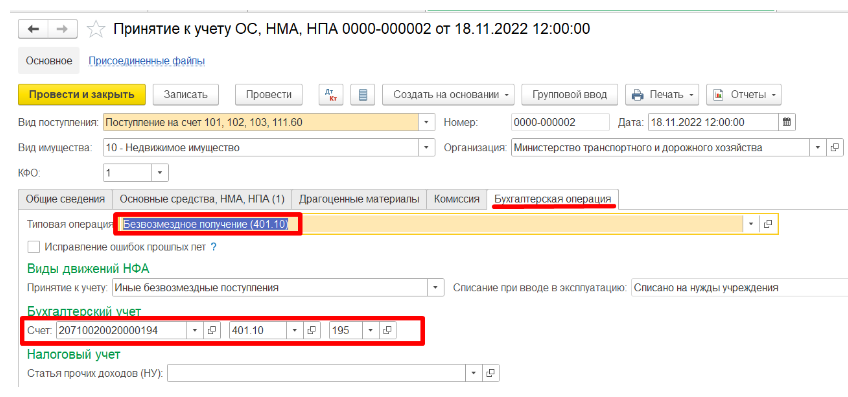This screenshot has width=848, height=397.
Task: Click Типовая операция field Безвозмездное получение
Action: tap(431, 224)
